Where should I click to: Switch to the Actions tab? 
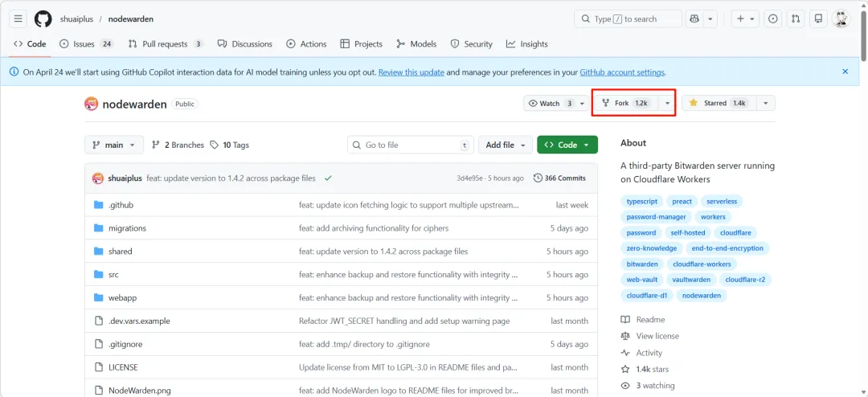pos(306,43)
